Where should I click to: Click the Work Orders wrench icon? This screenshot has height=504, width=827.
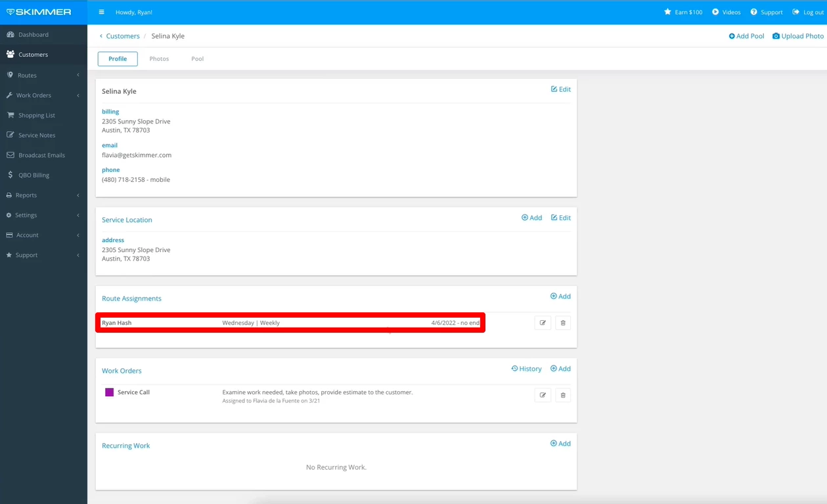tap(10, 95)
